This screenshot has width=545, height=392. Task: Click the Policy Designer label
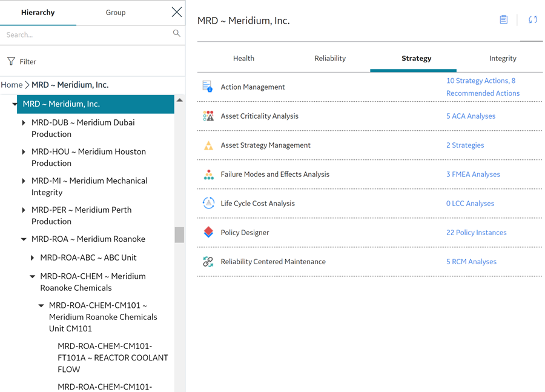point(245,233)
